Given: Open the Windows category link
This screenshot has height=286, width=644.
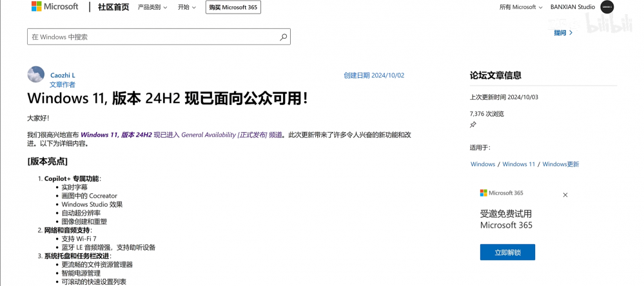Looking at the screenshot, I should (x=483, y=164).
